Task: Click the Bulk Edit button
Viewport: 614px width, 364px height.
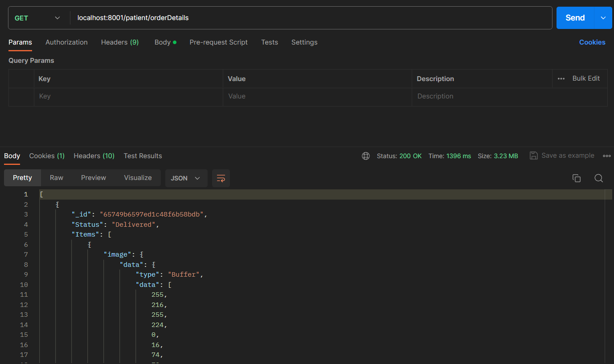Action: (586, 78)
